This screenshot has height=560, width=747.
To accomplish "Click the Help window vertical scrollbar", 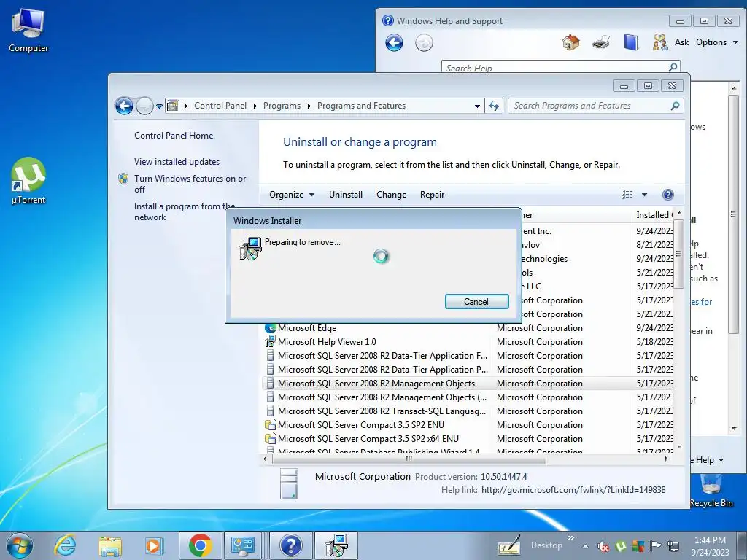I will [734, 214].
